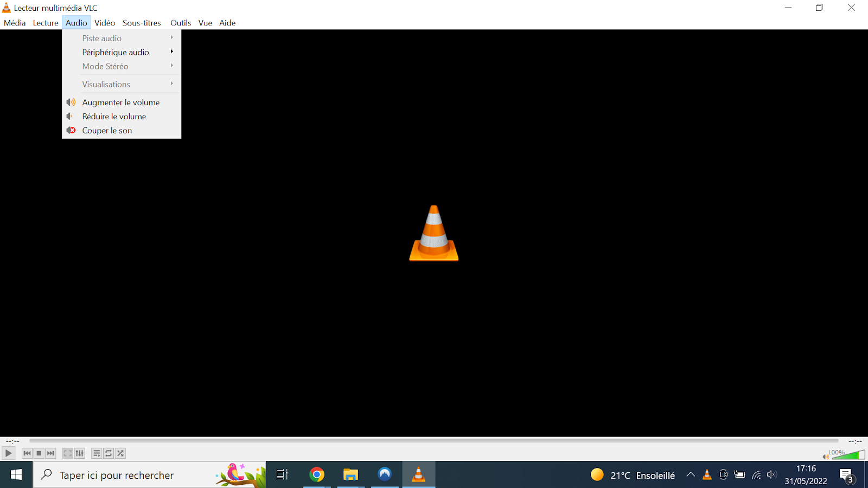This screenshot has width=868, height=488.
Task: Choose Couper le son
Action: 122,130
